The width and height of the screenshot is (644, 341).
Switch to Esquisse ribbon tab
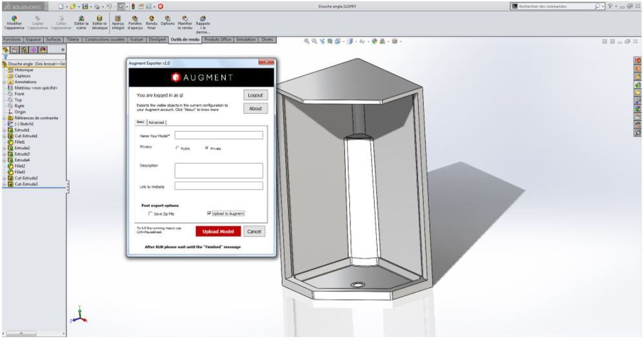[34, 39]
